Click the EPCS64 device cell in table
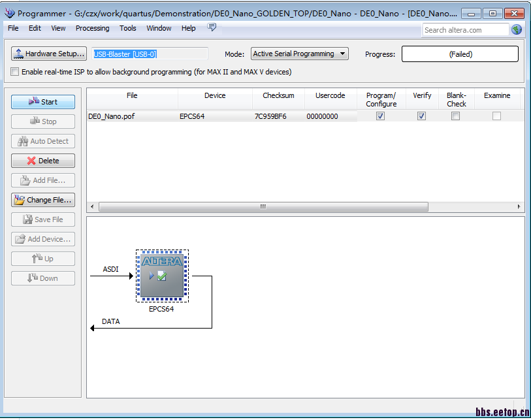 point(215,116)
